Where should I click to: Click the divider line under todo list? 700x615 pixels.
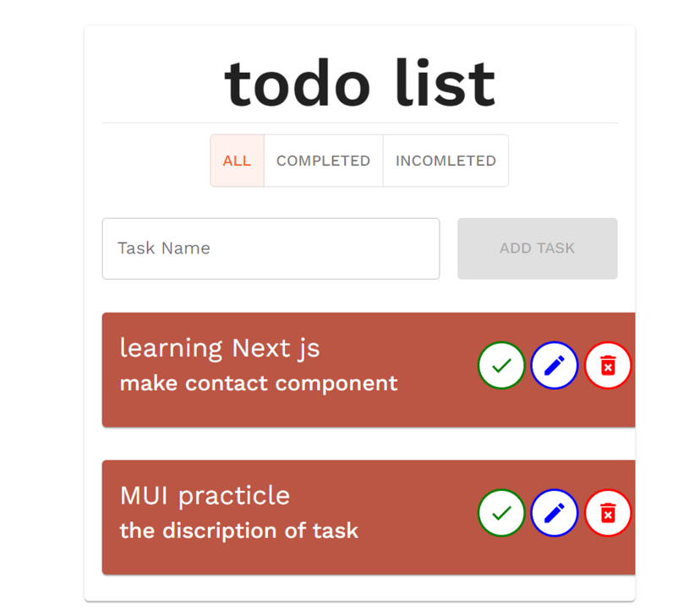(360, 122)
